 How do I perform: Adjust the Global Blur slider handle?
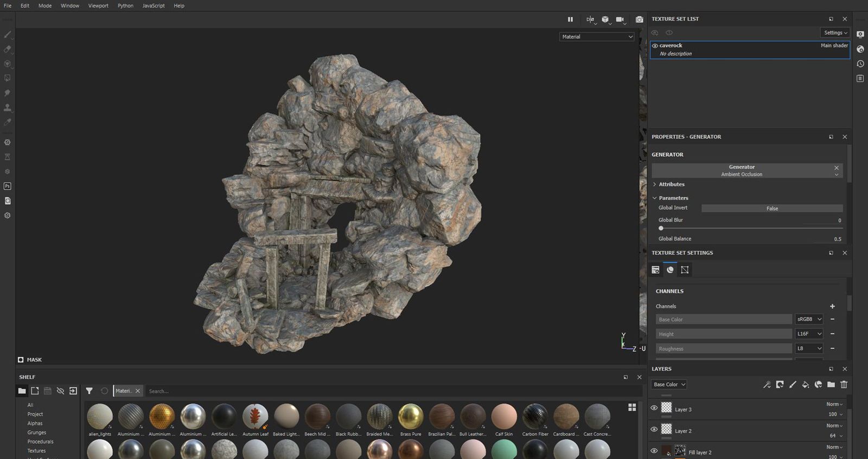661,228
